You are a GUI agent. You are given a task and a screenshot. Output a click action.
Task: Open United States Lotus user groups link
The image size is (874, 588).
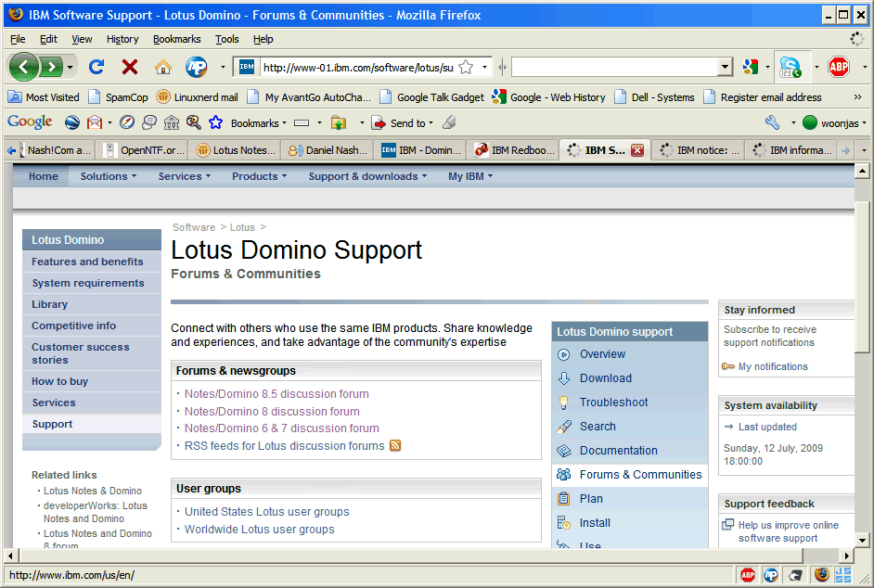coord(267,512)
